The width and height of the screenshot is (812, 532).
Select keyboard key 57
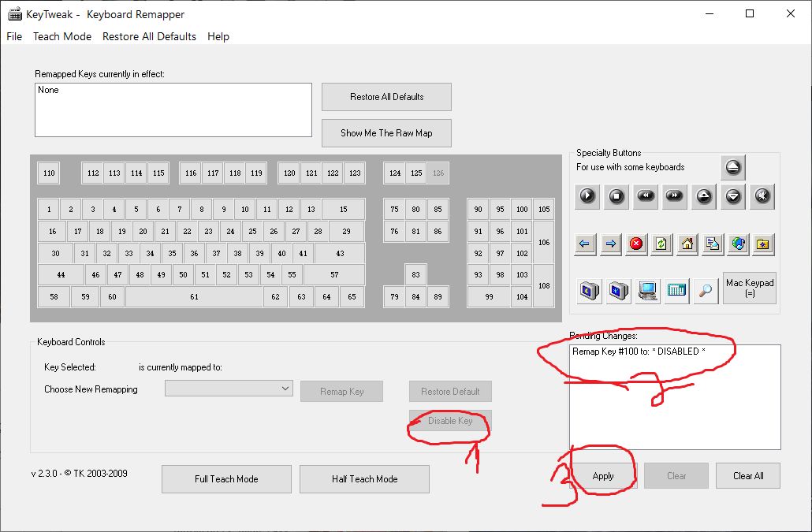(x=334, y=275)
